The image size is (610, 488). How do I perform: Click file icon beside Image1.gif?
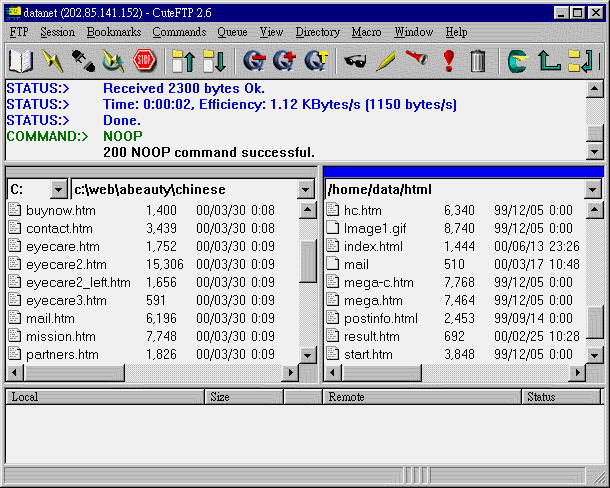tap(333, 227)
